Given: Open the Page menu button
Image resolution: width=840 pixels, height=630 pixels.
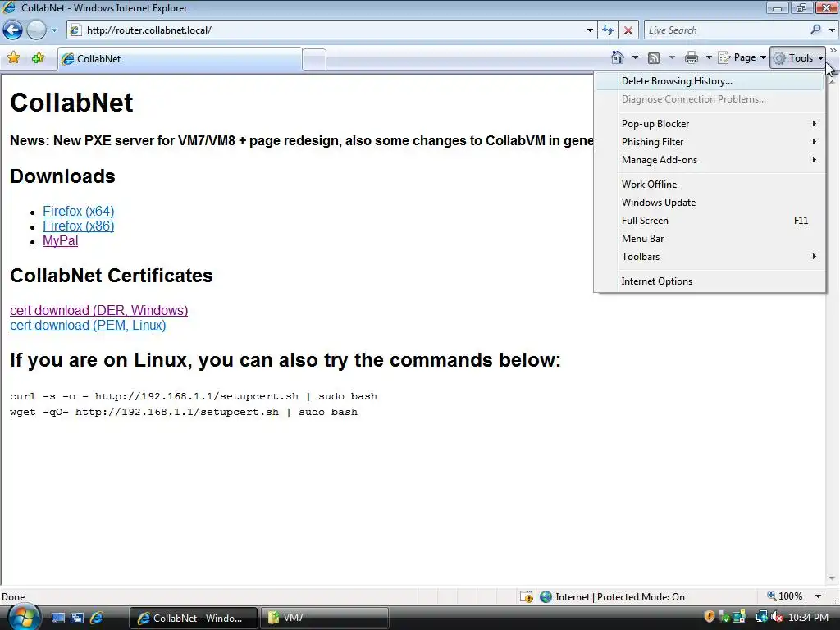Looking at the screenshot, I should pyautogui.click(x=742, y=57).
